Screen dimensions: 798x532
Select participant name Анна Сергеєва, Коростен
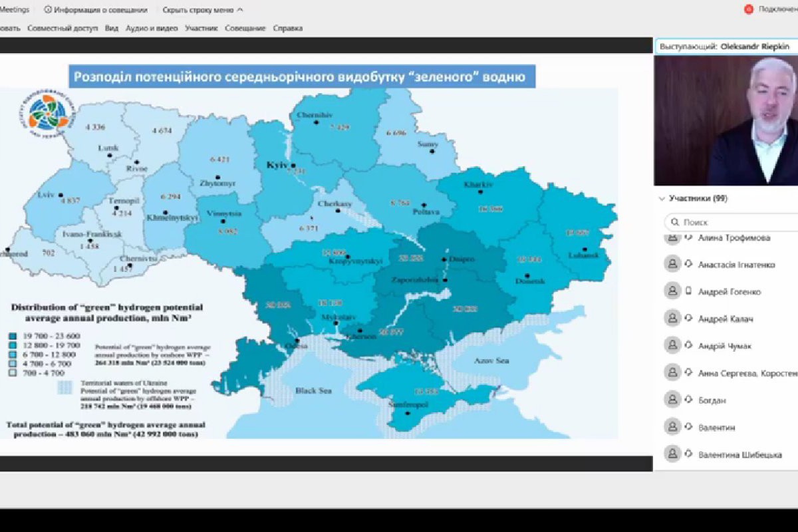point(748,374)
